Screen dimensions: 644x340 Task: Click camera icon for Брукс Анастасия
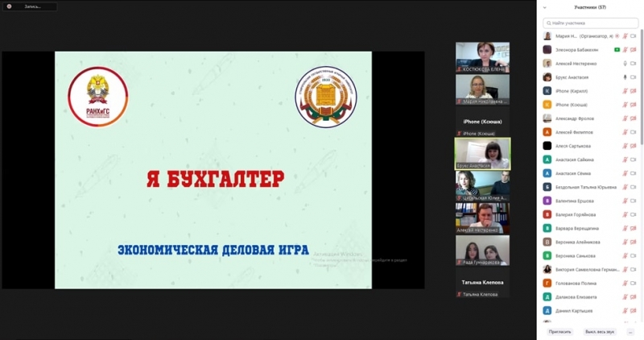click(634, 77)
